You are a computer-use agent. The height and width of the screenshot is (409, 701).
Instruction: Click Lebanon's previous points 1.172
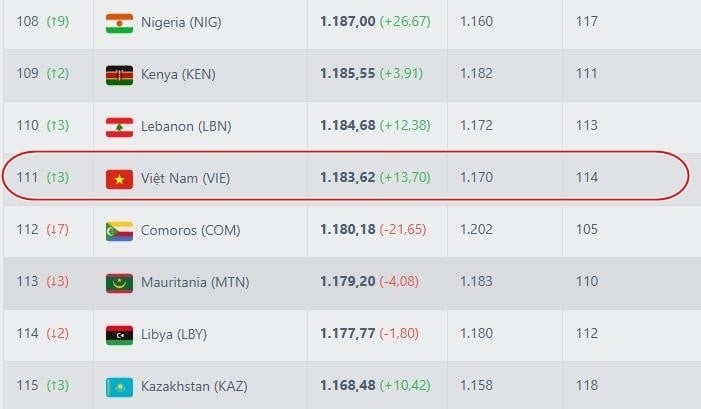click(476, 126)
